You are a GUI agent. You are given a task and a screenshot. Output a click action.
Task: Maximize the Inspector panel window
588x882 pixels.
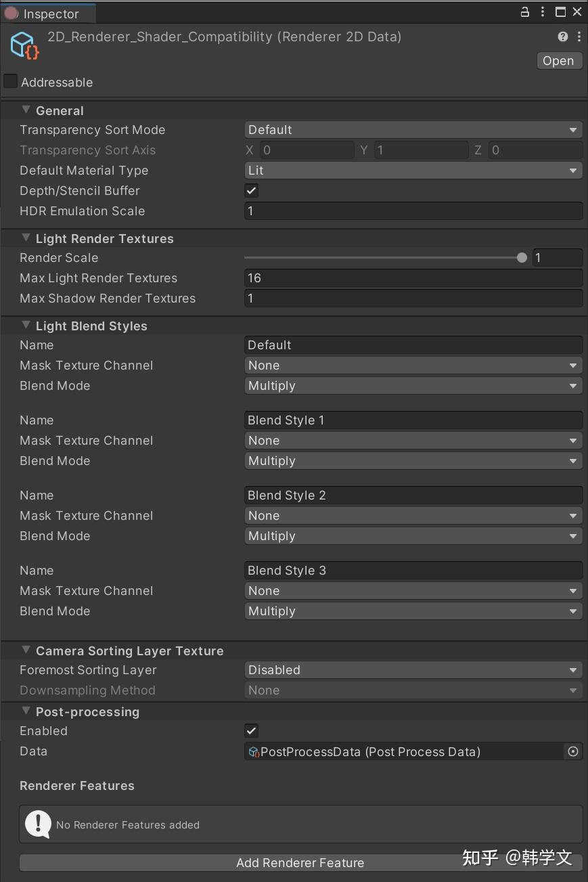(560, 12)
